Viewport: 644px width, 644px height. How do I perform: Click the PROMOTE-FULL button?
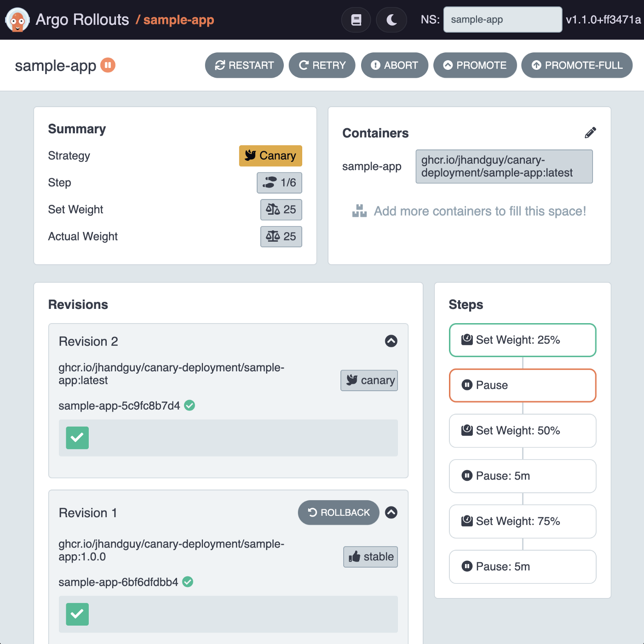(x=577, y=65)
